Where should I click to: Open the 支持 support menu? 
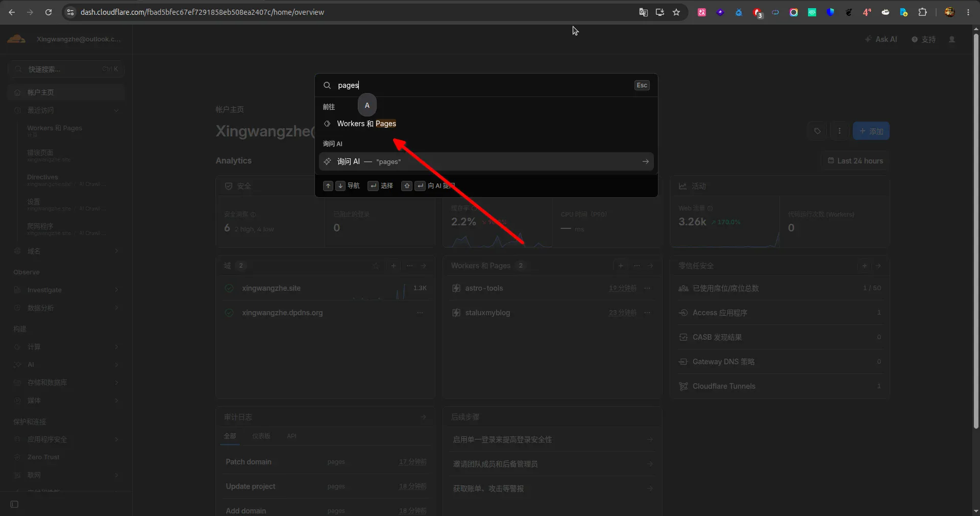tap(924, 39)
